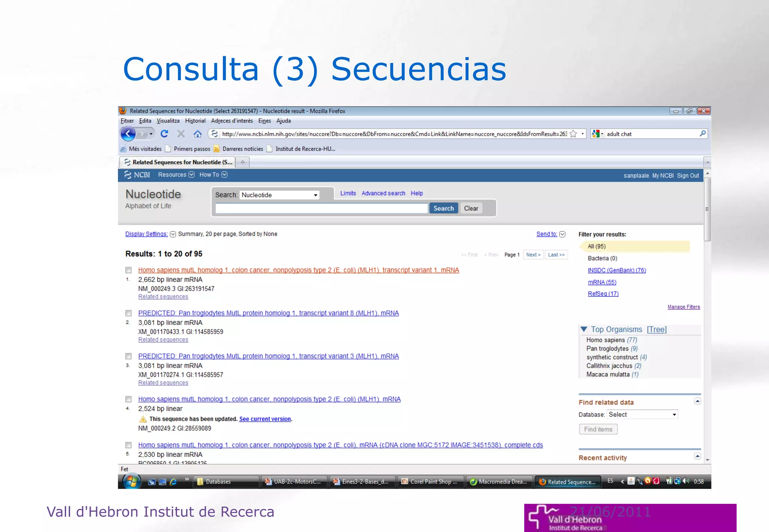Open Databases folder in the taskbar
769x532 pixels.
[226, 482]
